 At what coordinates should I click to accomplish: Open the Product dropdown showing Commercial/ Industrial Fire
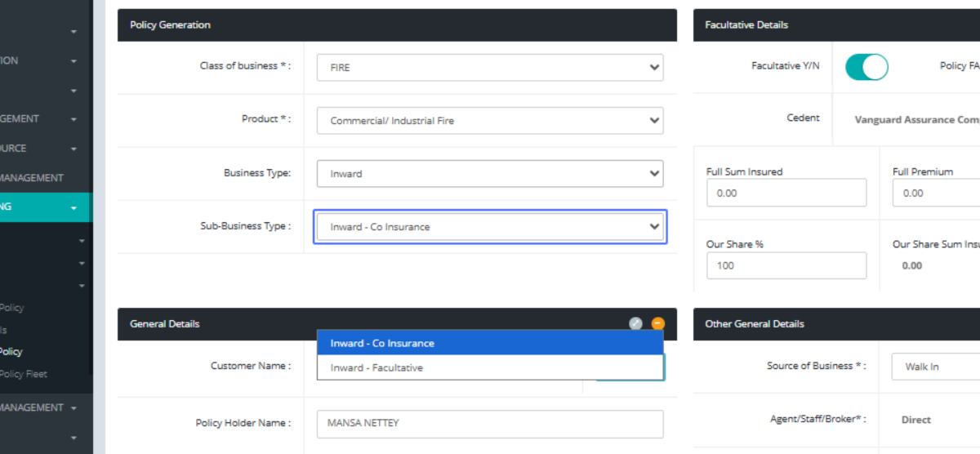pos(490,121)
